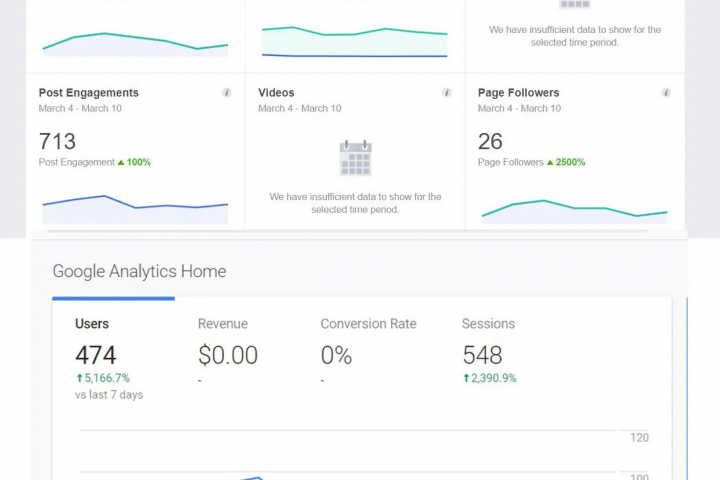Click the green arrow next to 5,166.7%

pyautogui.click(x=79, y=378)
